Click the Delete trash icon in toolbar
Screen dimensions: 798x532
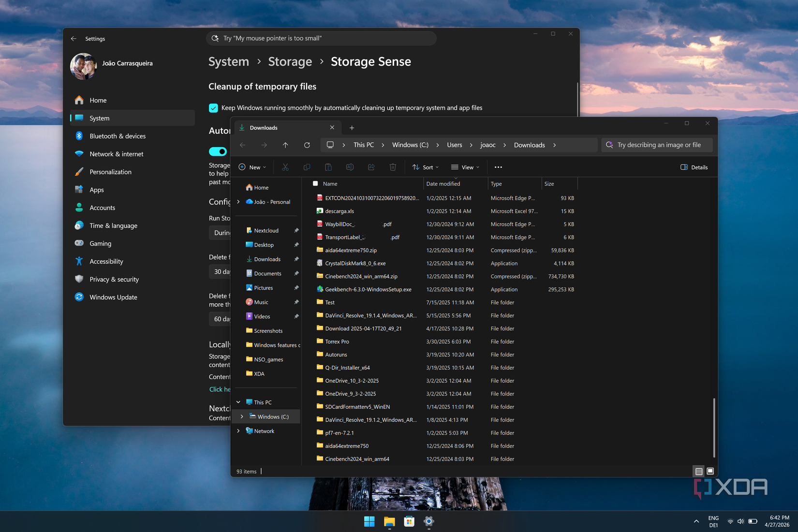(393, 167)
